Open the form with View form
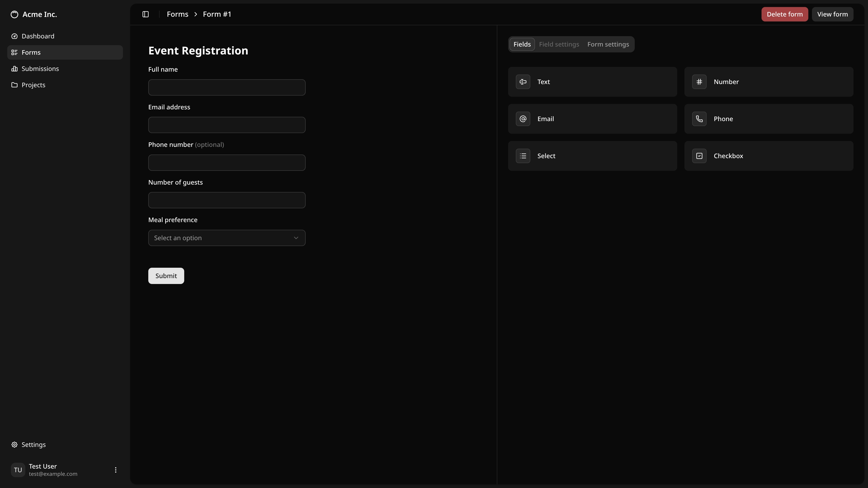Viewport: 868px width, 488px height. (833, 14)
